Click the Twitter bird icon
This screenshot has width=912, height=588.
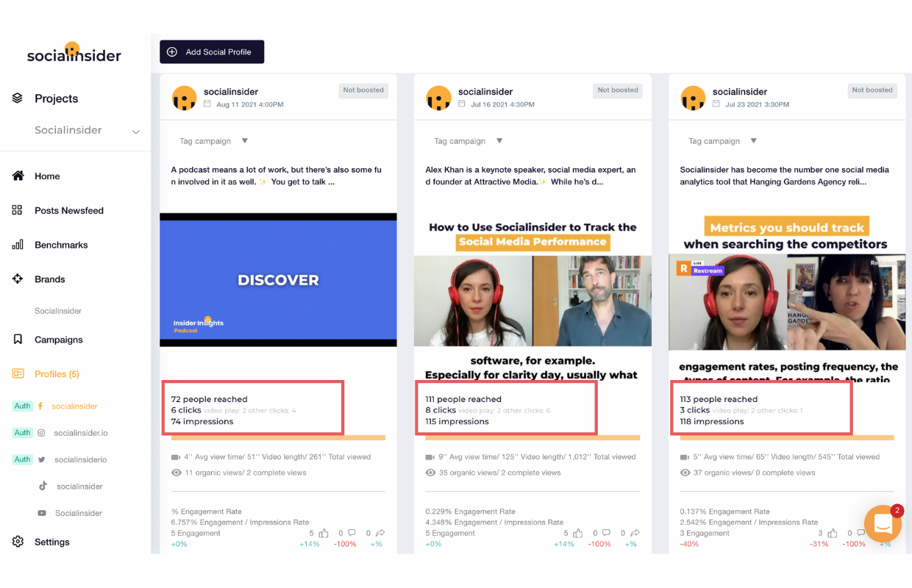[42, 459]
